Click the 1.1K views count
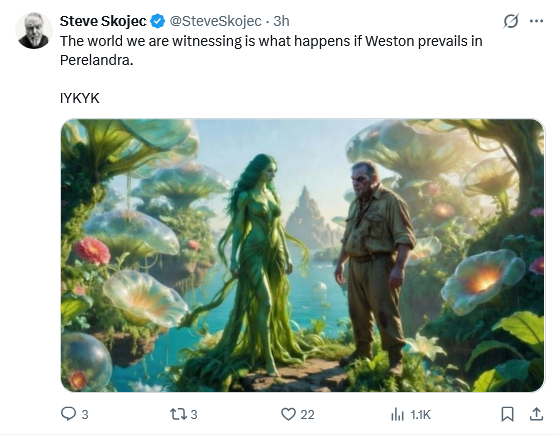 click(420, 415)
